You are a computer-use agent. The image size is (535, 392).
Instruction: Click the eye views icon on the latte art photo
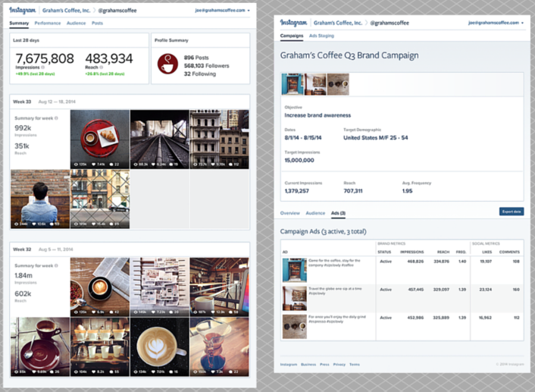[136, 372]
